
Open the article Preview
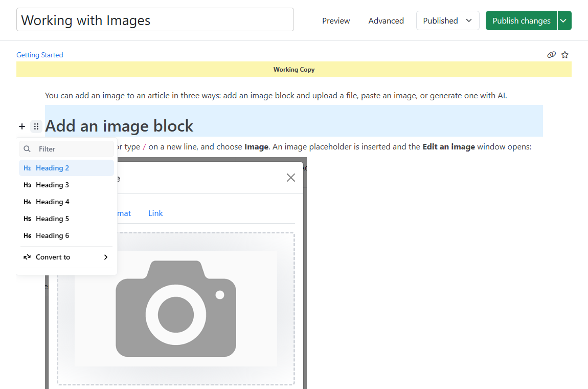click(335, 20)
